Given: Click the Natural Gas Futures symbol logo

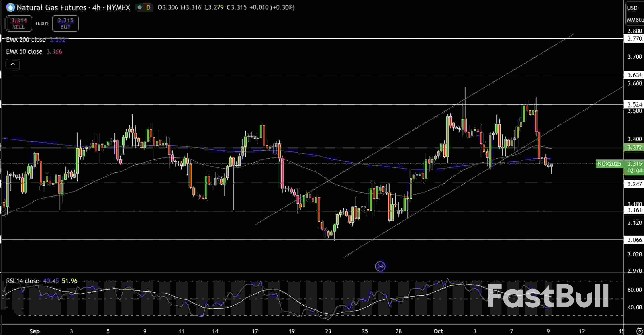Looking at the screenshot, I should point(10,7).
